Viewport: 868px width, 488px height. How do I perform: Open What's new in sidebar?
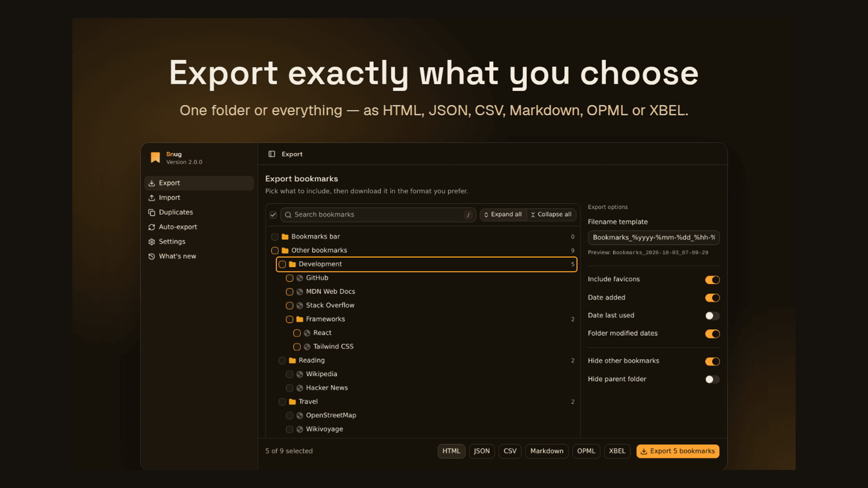pyautogui.click(x=199, y=256)
